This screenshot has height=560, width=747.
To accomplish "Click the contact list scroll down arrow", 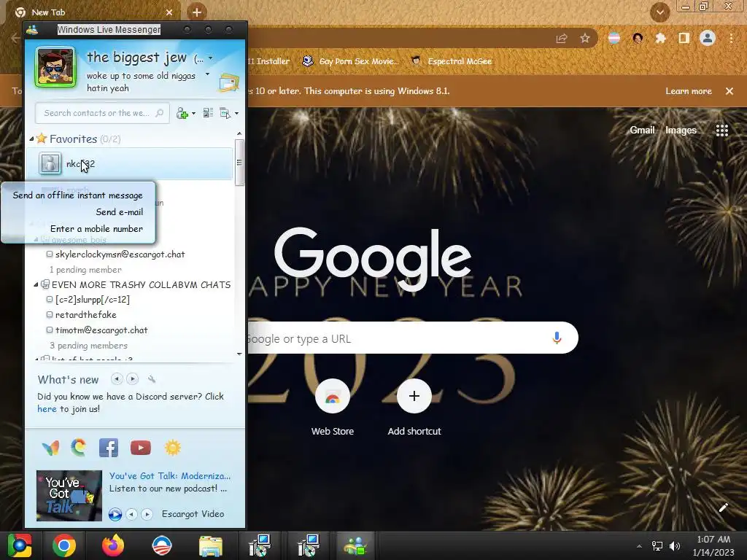I will click(x=239, y=354).
